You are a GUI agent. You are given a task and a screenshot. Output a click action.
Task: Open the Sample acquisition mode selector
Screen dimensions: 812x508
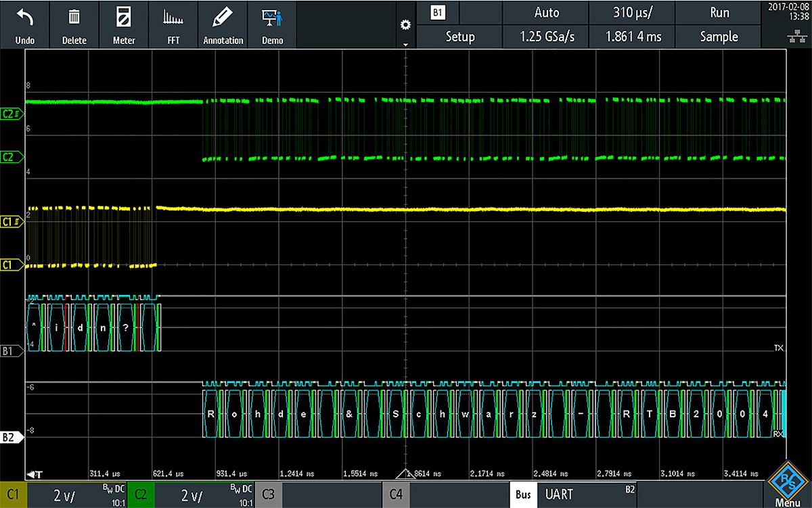pyautogui.click(x=719, y=37)
